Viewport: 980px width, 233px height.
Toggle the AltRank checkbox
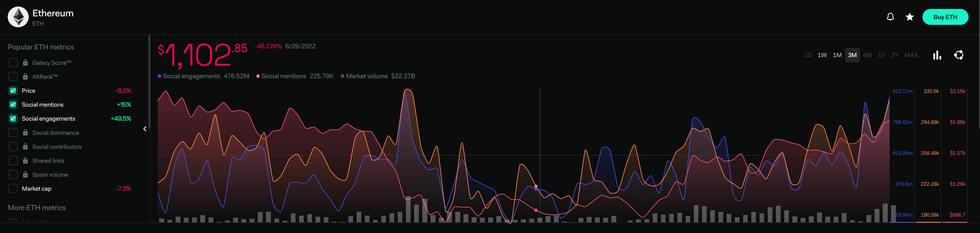13,77
